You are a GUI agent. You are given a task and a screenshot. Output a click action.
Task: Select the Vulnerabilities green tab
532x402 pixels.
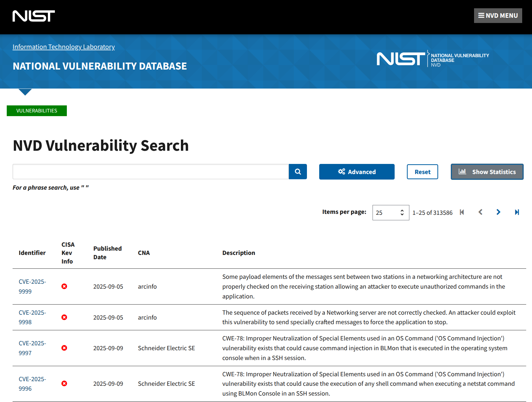pyautogui.click(x=37, y=111)
